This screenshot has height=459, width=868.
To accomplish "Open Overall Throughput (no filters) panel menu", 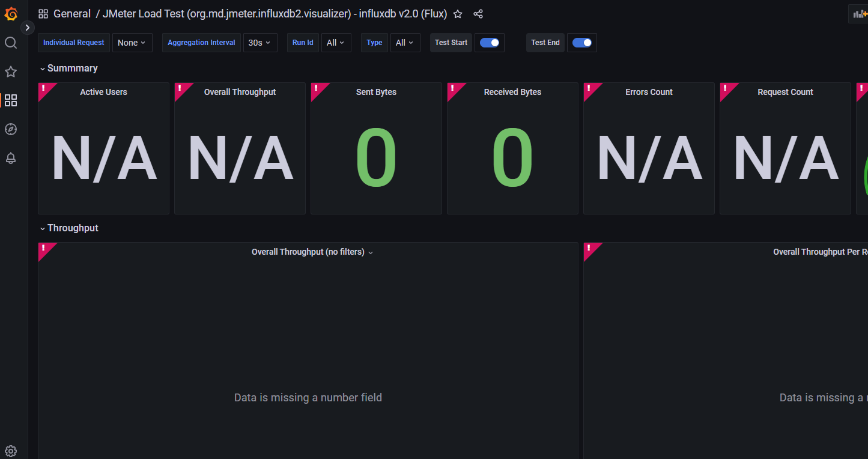I will [x=371, y=252].
